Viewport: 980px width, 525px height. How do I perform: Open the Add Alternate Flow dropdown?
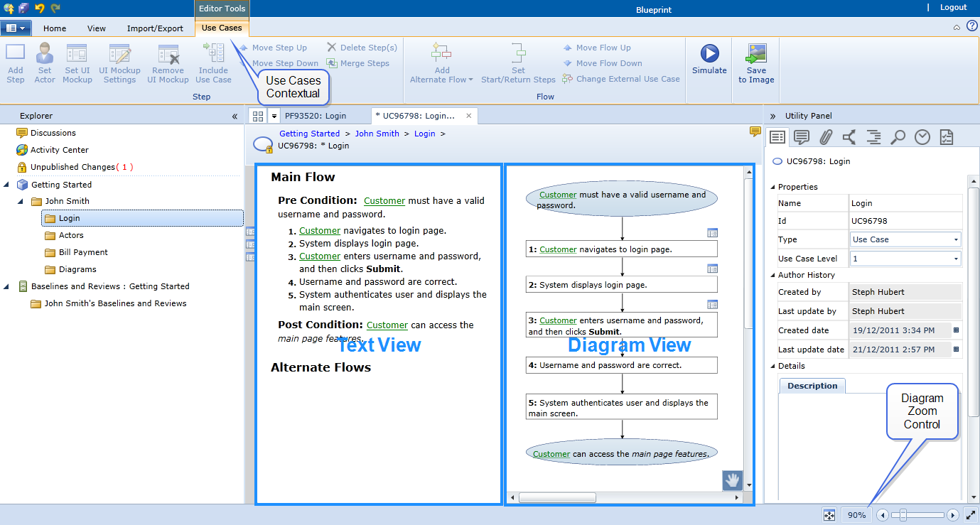(442, 63)
